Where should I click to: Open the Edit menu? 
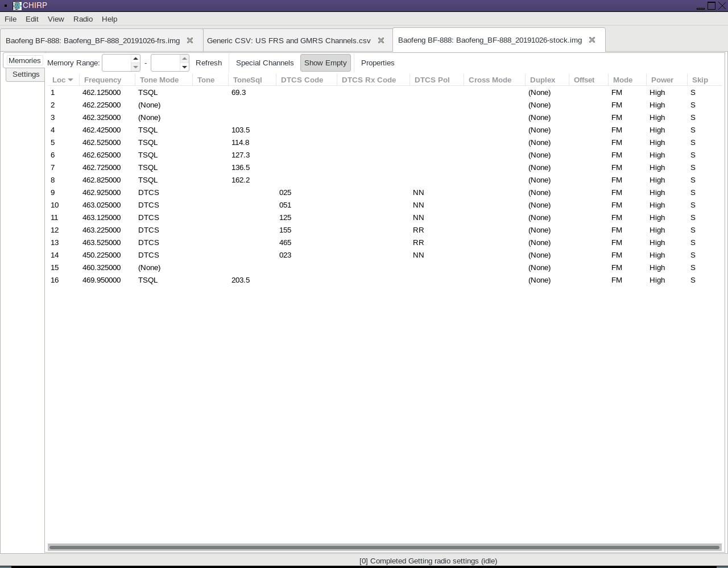point(32,19)
